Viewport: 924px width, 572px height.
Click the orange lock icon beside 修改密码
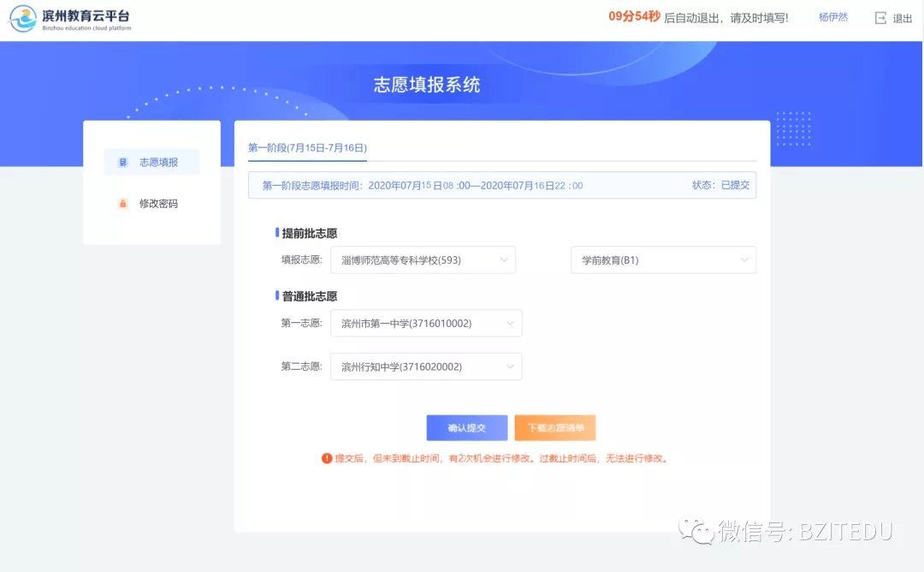point(121,204)
